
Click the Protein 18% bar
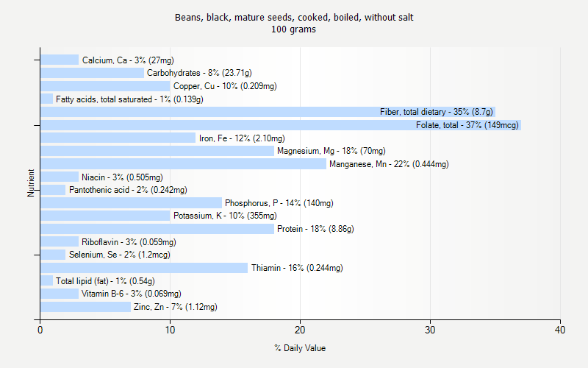(x=157, y=229)
